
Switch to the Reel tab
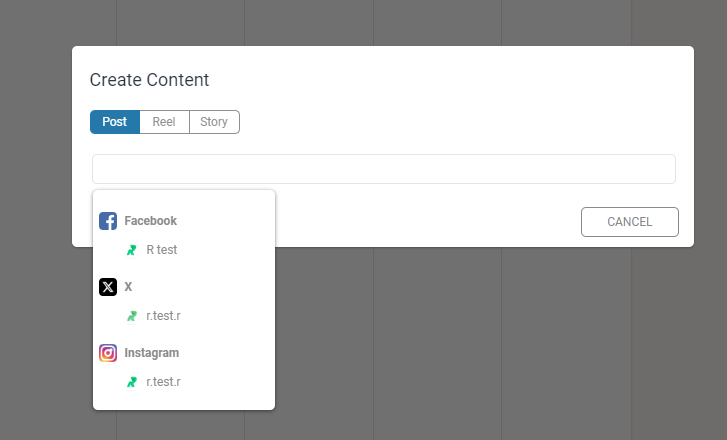[164, 122]
